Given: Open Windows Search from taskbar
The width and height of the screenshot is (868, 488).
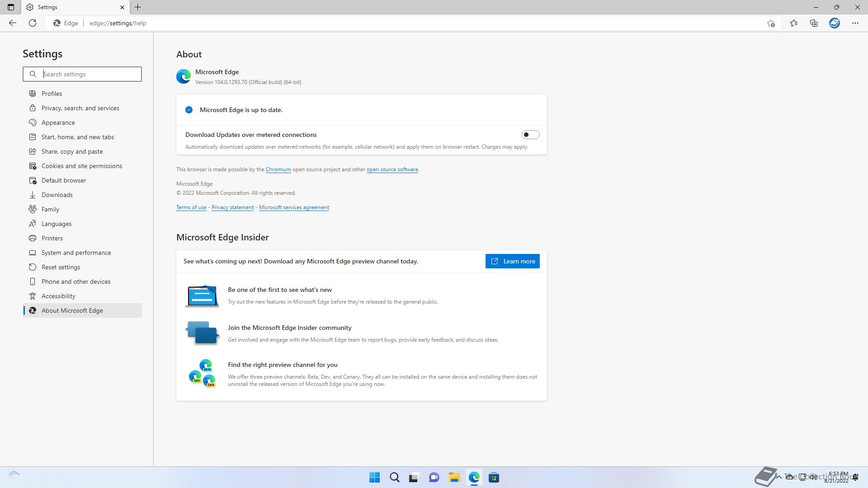Looking at the screenshot, I should [394, 478].
